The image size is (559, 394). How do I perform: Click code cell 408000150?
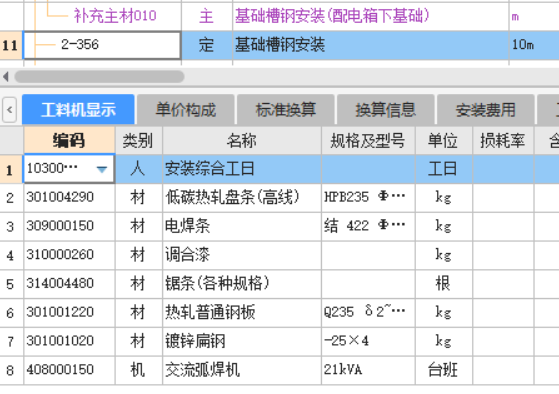[x=69, y=370]
